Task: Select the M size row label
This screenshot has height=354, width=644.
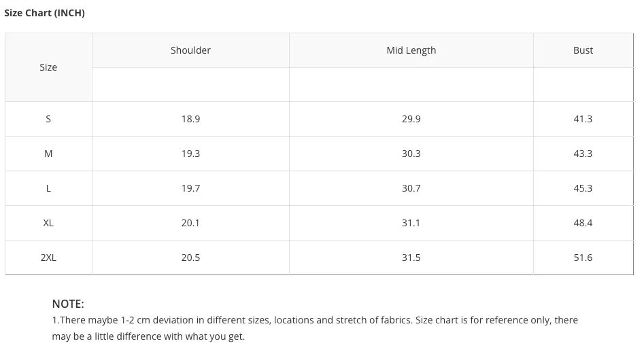Action: (x=48, y=154)
